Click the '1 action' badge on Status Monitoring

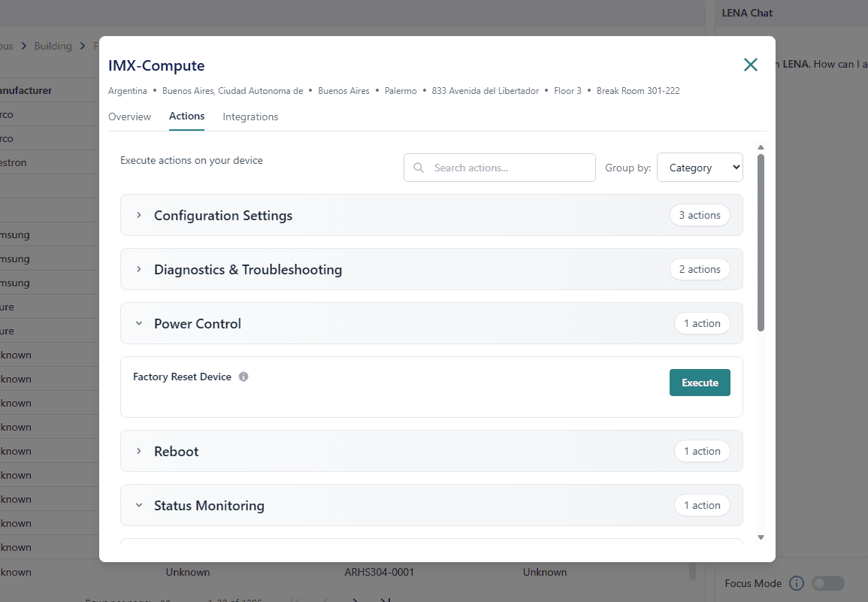click(702, 505)
